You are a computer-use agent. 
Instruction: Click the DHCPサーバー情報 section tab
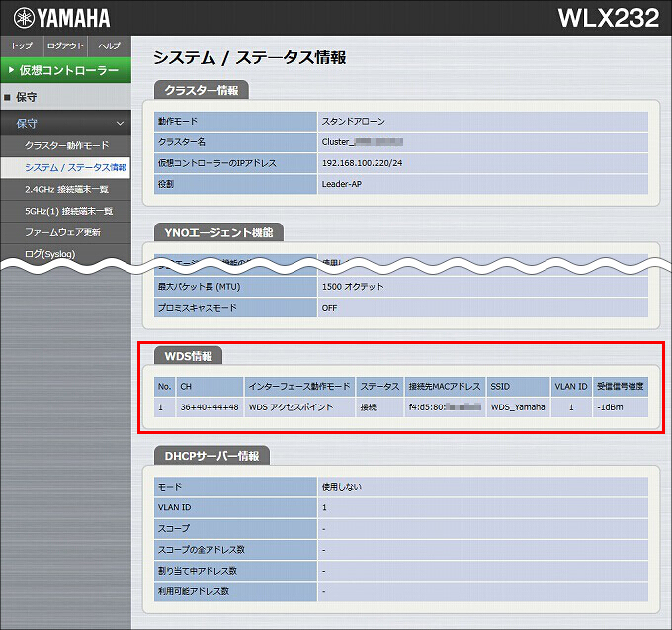[x=211, y=456]
